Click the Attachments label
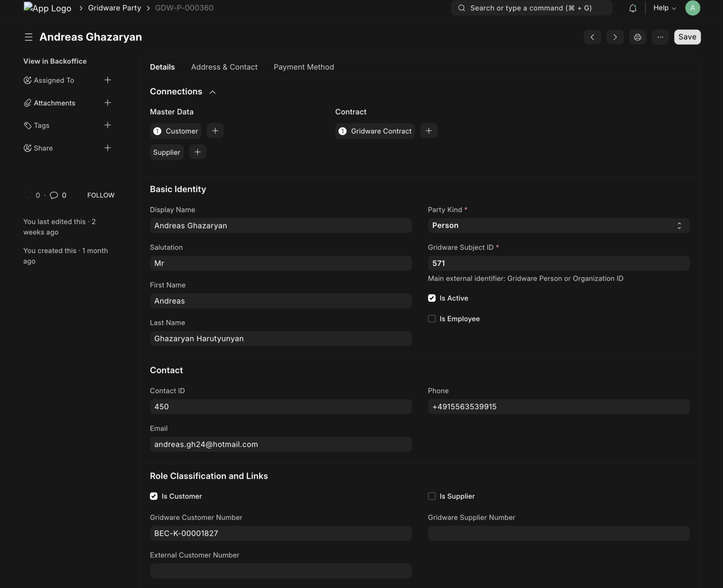The height and width of the screenshot is (588, 723). click(55, 103)
